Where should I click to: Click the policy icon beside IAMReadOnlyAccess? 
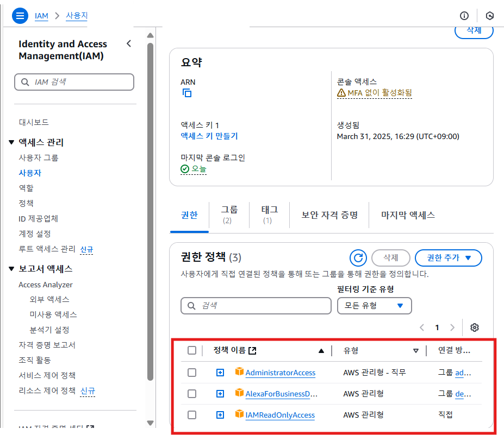click(239, 414)
